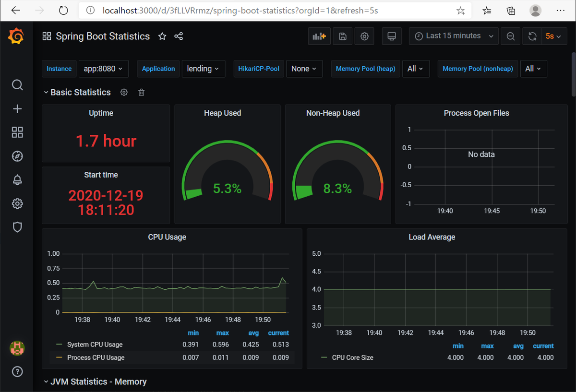Viewport: 576px width, 392px height.
Task: Open the Start time panel title menu
Action: coord(101,175)
